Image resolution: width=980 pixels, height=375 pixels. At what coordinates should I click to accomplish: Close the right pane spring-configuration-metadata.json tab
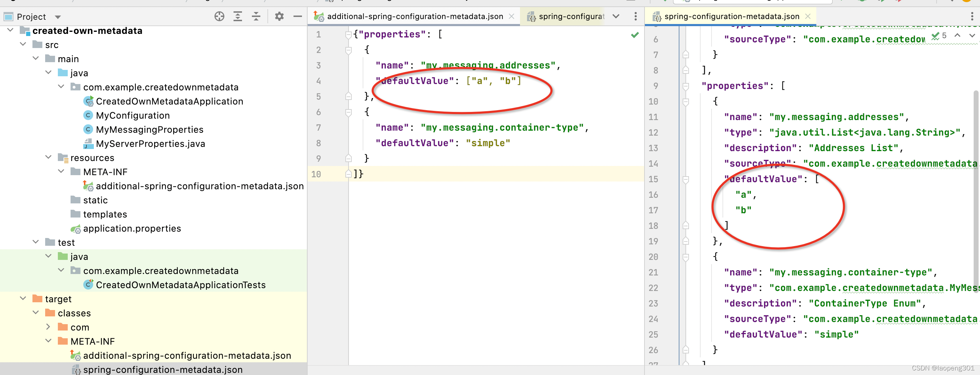807,16
